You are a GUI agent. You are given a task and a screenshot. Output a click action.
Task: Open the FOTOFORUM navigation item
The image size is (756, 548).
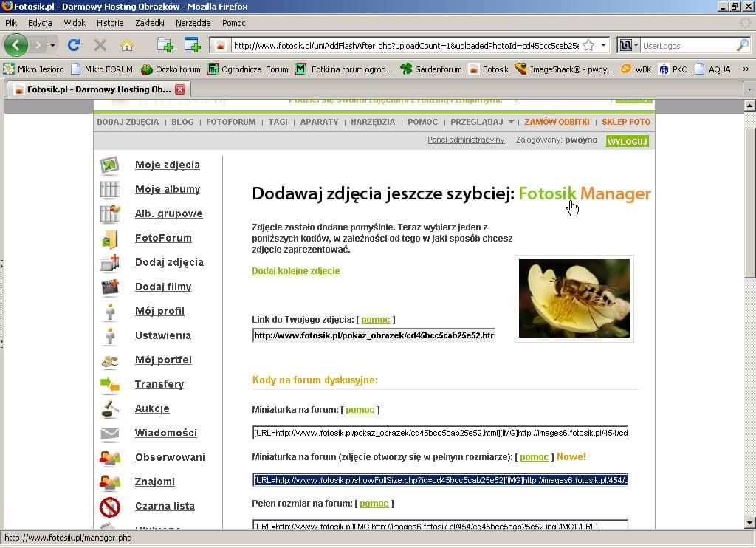click(231, 122)
